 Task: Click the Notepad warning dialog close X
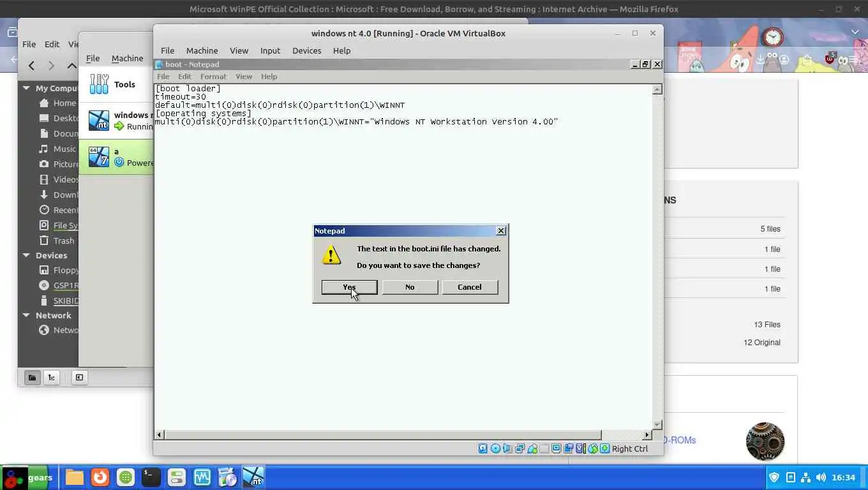[x=501, y=231]
